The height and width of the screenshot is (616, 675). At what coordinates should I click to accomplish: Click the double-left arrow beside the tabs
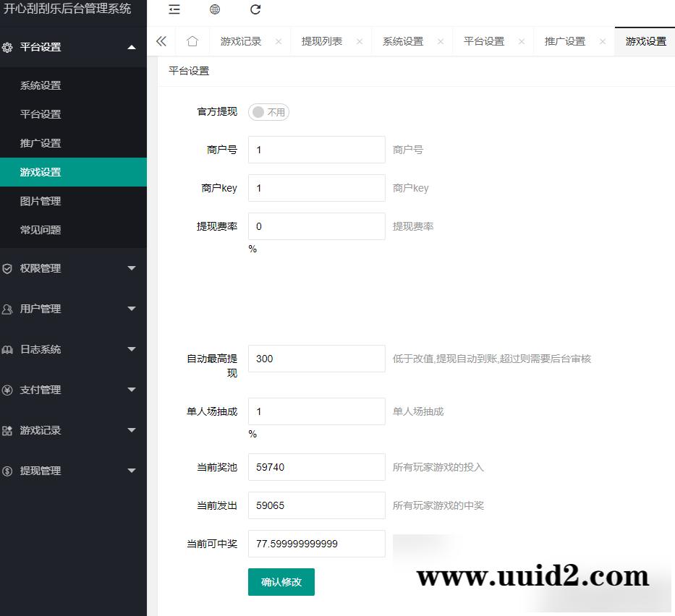point(163,41)
